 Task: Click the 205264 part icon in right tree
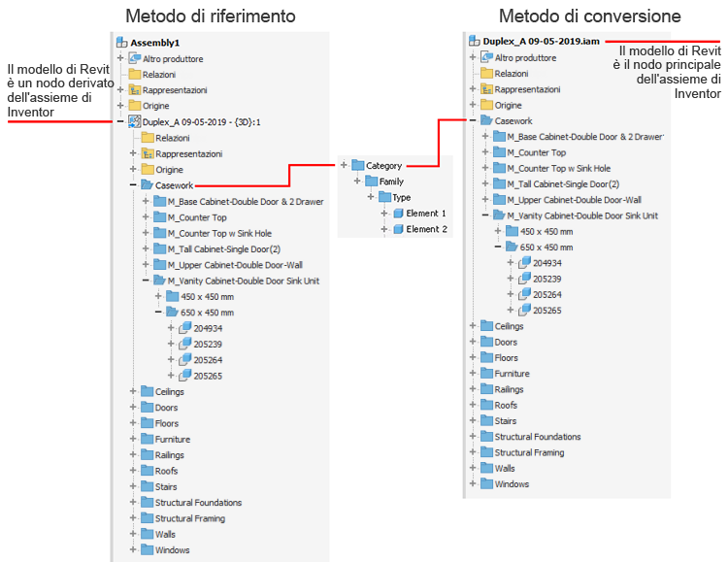tap(524, 294)
